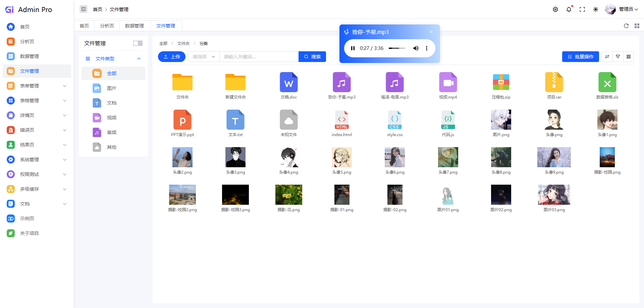The width and height of the screenshot is (644, 308).
Task: Open audio player more options menu
Action: click(426, 48)
